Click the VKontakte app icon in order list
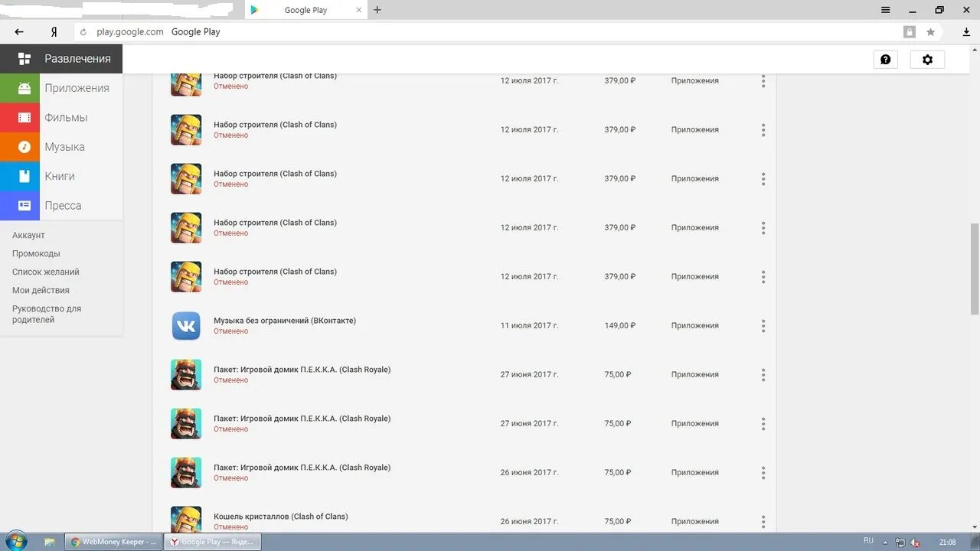Viewport: 980px width, 551px height. (x=186, y=326)
